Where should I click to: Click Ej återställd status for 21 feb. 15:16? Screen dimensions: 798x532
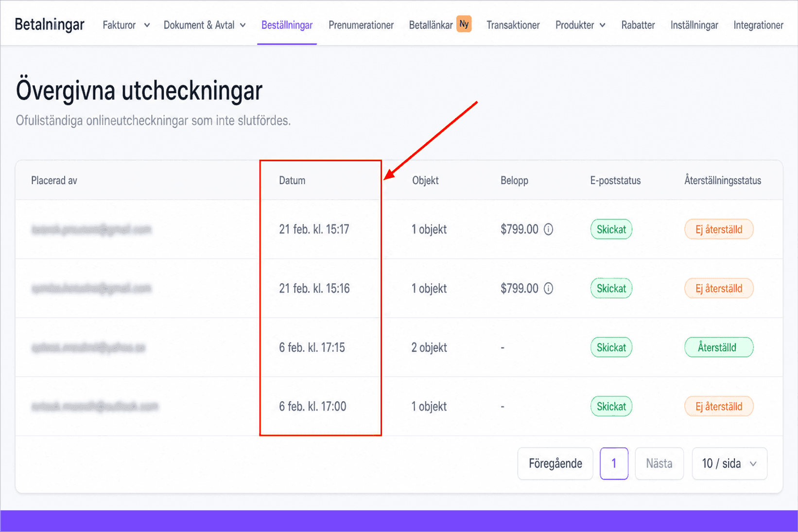(719, 289)
